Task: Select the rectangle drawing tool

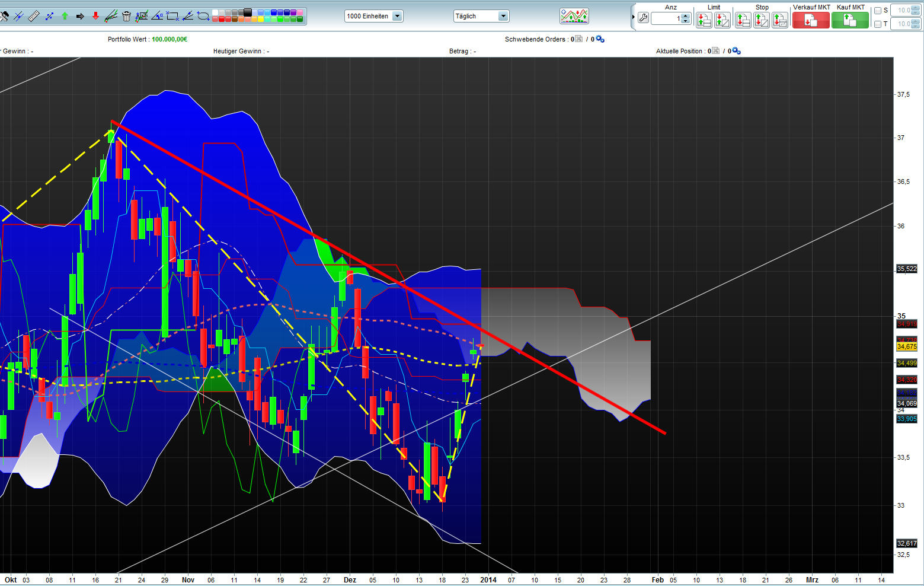Action: [172, 16]
